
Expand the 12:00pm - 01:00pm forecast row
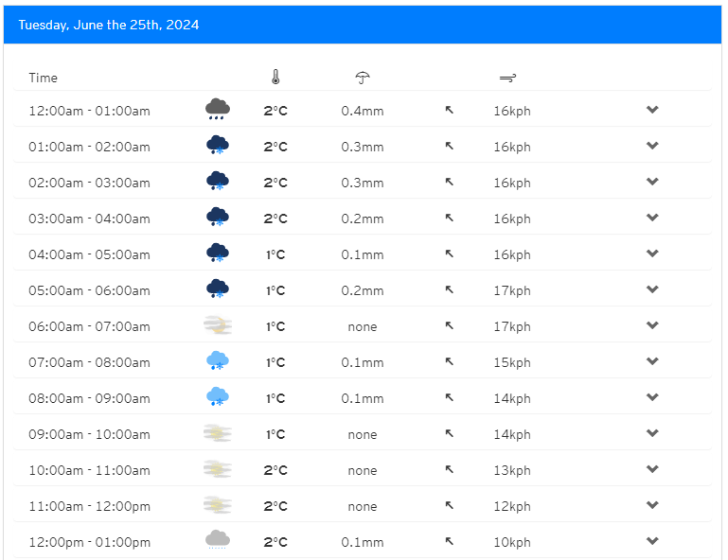652,541
